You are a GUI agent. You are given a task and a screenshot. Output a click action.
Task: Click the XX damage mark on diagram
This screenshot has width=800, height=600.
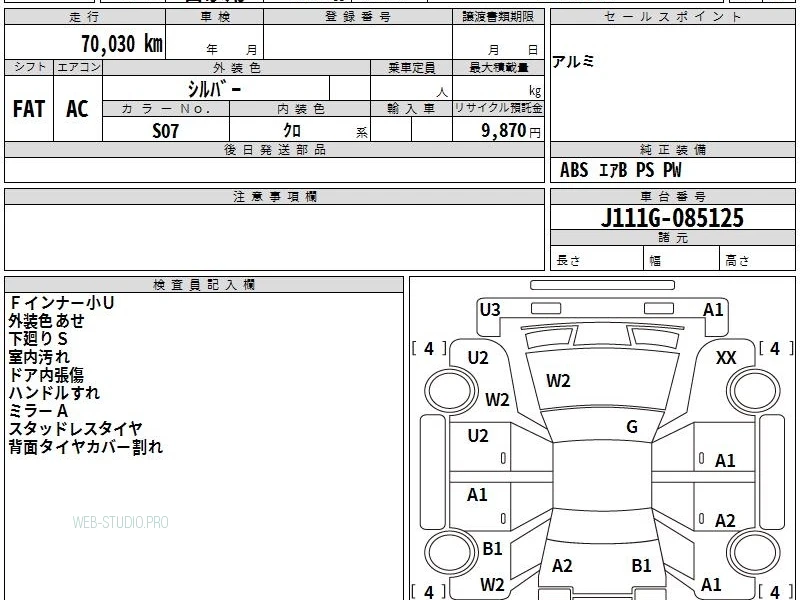point(726,358)
